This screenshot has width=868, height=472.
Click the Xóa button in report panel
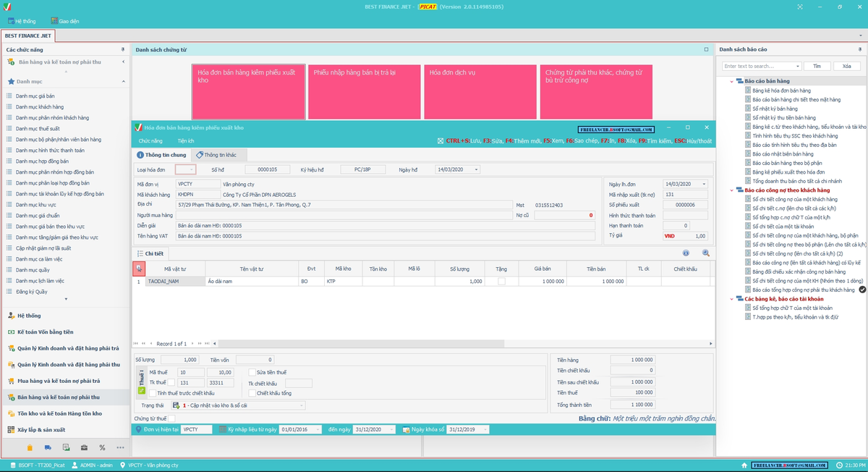coord(847,66)
